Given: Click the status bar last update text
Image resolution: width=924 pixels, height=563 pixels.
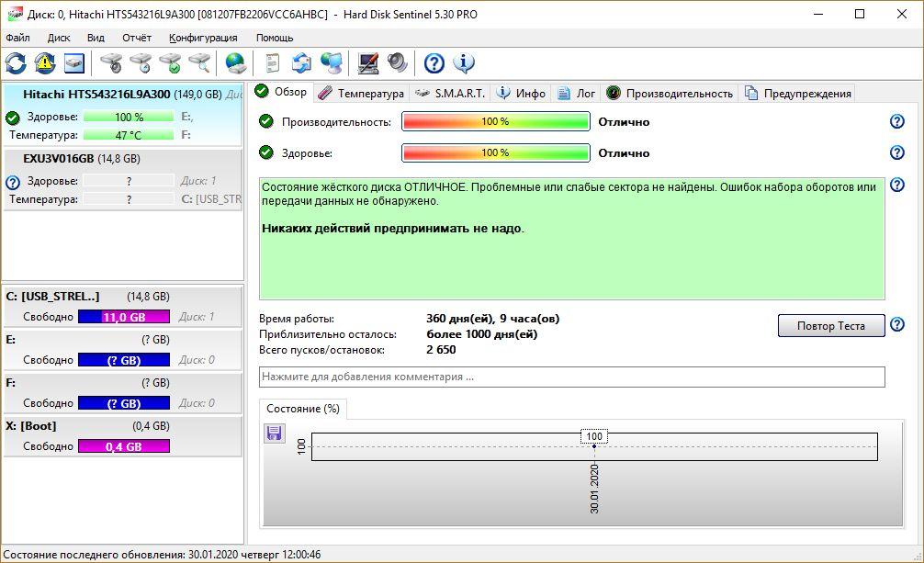Looking at the screenshot, I should pyautogui.click(x=162, y=555).
